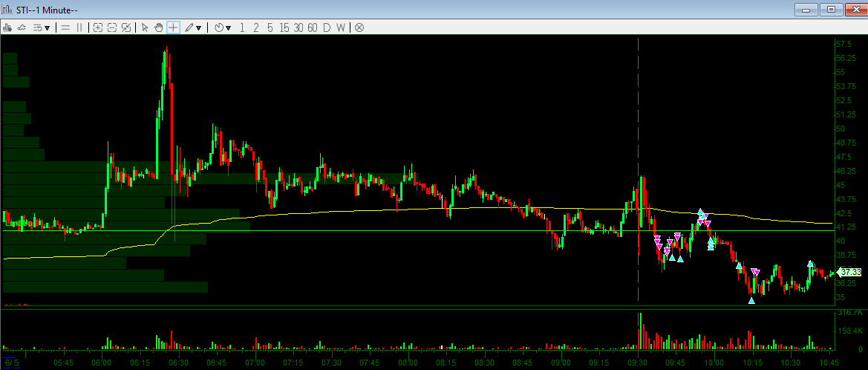Click the 08:00 time axis label
Viewport: 868px width, 370px height.
408,363
